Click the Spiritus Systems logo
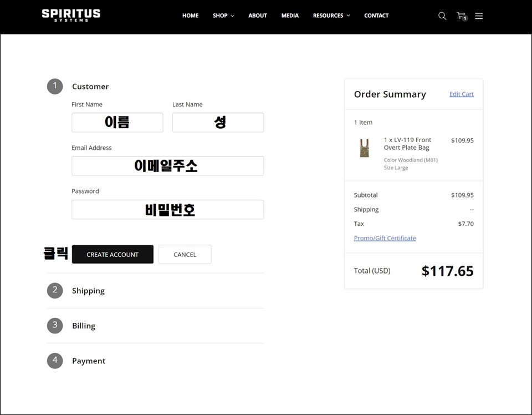Screen dimensions: 532x415 (71, 16)
